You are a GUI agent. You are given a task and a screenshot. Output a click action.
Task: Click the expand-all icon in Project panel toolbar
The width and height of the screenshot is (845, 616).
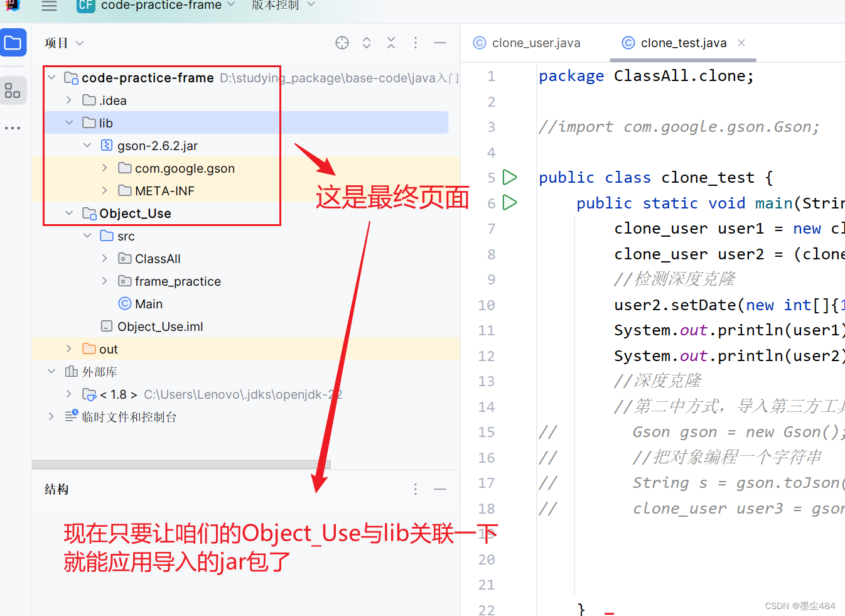coord(367,42)
